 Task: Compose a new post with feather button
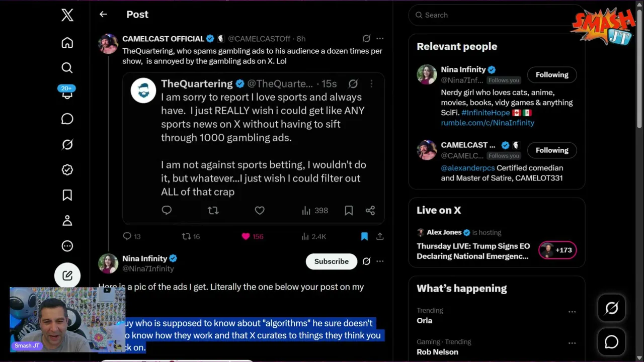click(67, 275)
